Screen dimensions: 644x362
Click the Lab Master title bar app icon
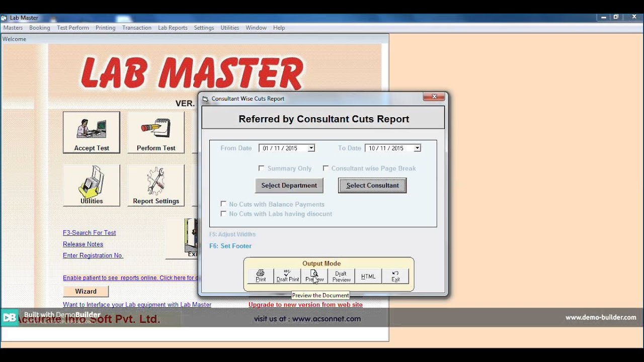4,18
